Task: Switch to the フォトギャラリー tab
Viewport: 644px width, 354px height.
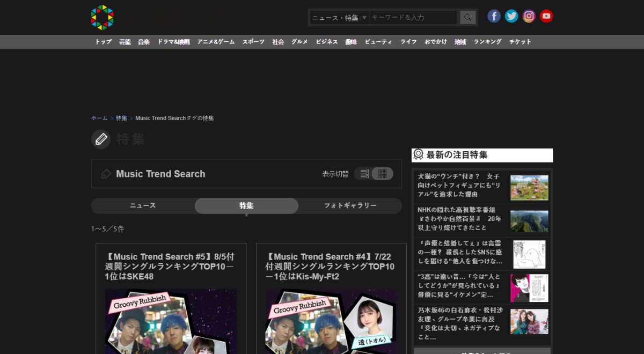Action: click(350, 206)
